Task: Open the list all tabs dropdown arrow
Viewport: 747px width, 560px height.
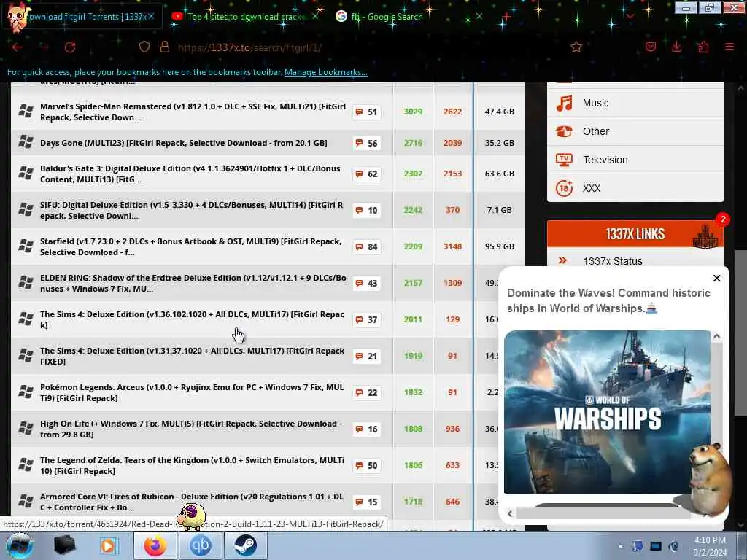Action: tap(630, 17)
